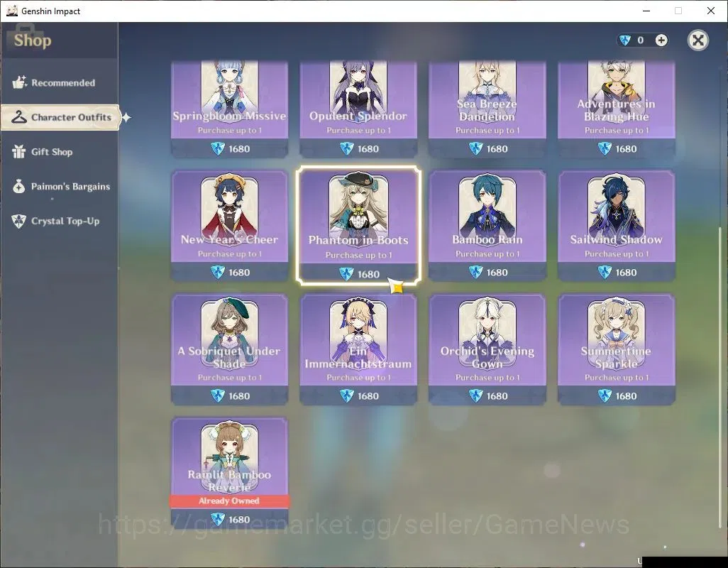Click the Shop title header
The image size is (728, 568).
pos(33,40)
